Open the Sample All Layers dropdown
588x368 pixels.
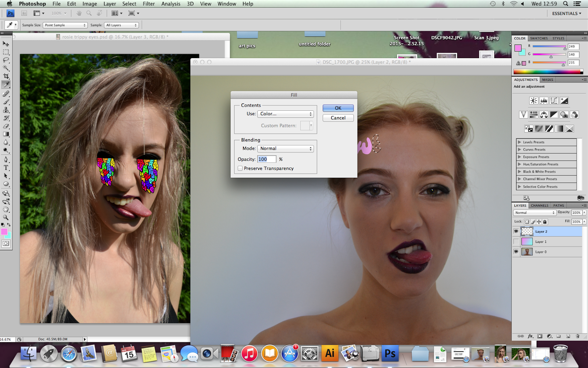(122, 25)
